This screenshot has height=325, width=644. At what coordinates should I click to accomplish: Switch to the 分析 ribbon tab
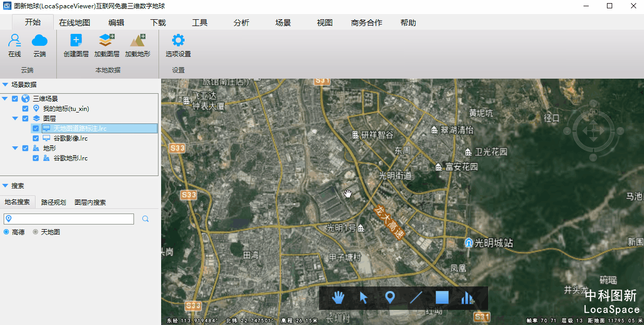point(241,23)
